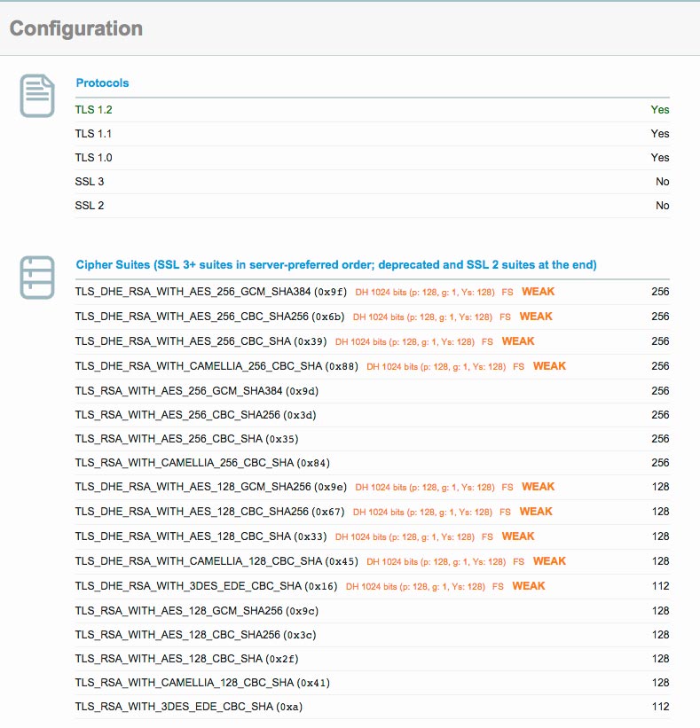Select TLS_RSA_WITH_AES_128_CBC_SHA (0x2f) suite
700x728 pixels.
click(x=372, y=660)
